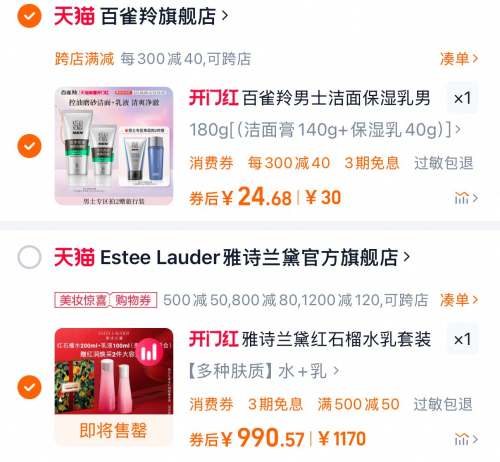Select the Estee Lauder store radio circle
Image resolution: width=500 pixels, height=462 pixels.
29,257
